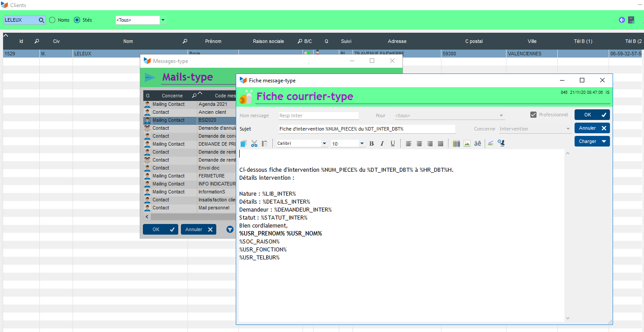The height and width of the screenshot is (332, 644).
Task: Click the paste clipboard icon
Action: pos(264,143)
